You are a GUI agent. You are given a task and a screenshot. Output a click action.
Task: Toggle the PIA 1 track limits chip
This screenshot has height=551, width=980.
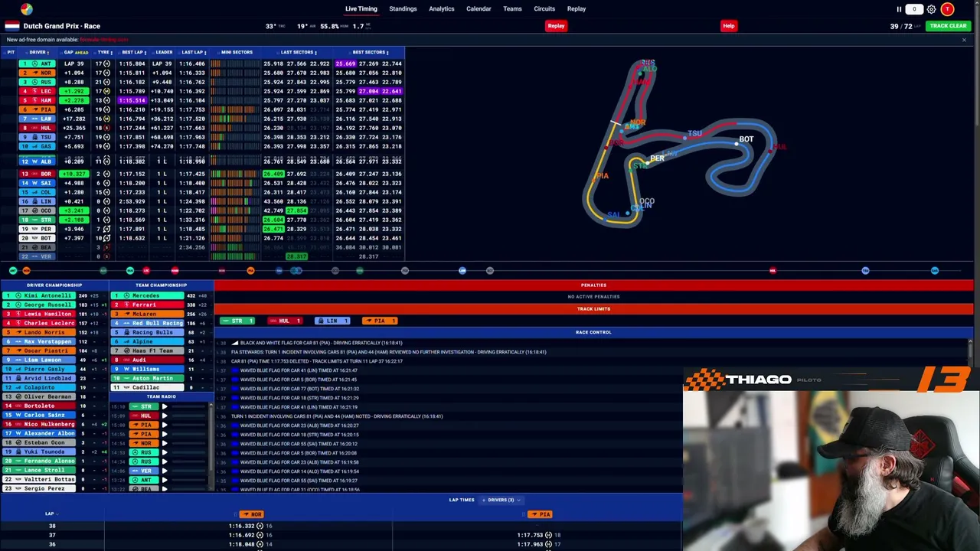coord(380,321)
